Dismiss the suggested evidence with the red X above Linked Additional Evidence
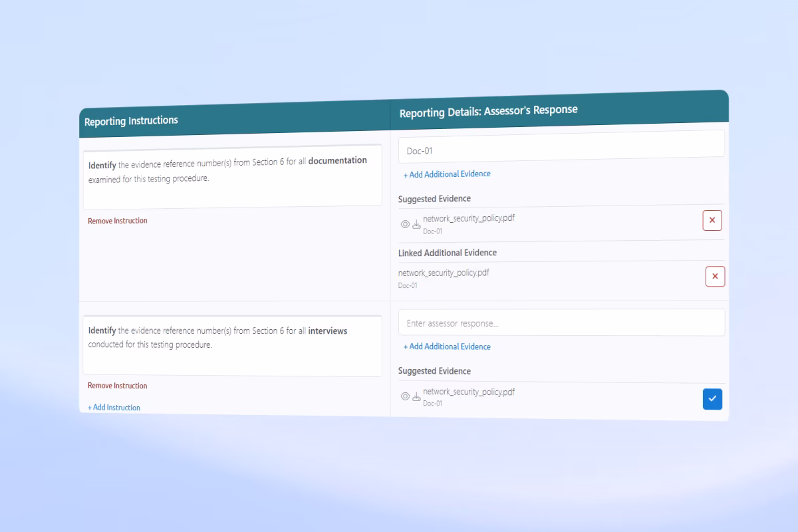 [712, 220]
